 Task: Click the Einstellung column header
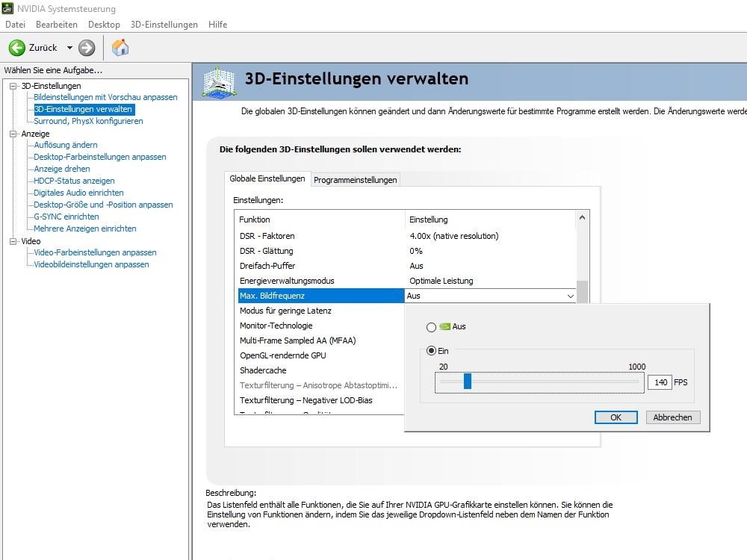[491, 220]
